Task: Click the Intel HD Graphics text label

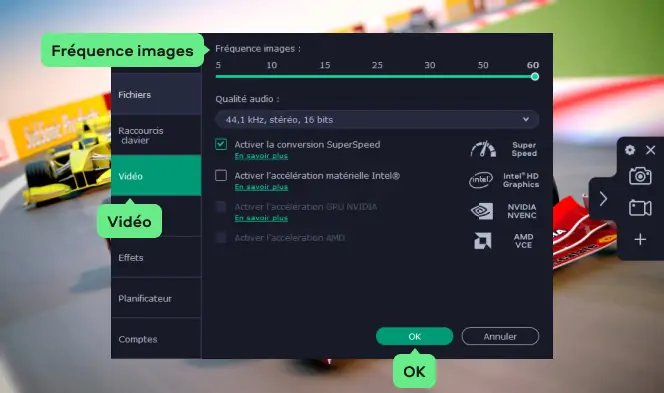Action: coord(521,180)
